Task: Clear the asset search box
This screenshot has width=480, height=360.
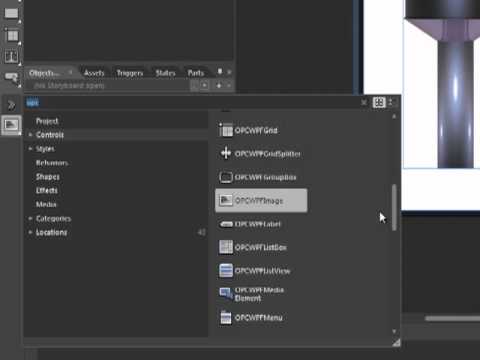Action: (364, 102)
